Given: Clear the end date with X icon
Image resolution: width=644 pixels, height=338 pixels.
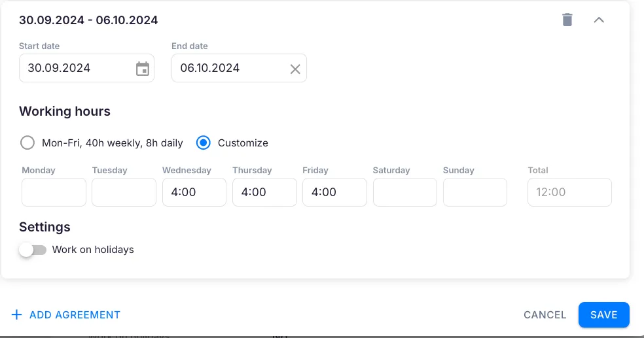Looking at the screenshot, I should [x=295, y=69].
